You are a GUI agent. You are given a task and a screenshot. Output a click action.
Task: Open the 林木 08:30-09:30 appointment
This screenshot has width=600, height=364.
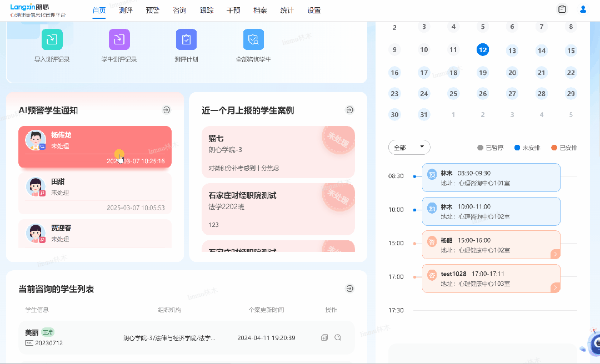click(x=491, y=178)
